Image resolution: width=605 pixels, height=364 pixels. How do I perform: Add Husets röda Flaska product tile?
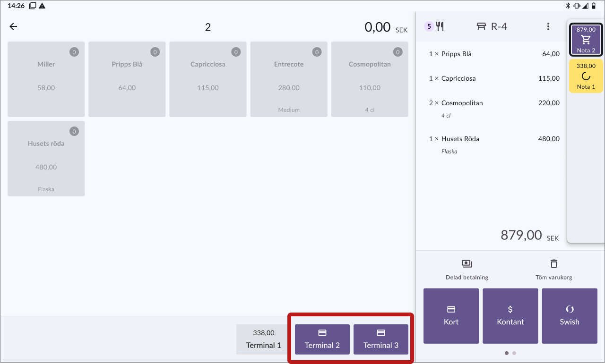click(x=46, y=159)
